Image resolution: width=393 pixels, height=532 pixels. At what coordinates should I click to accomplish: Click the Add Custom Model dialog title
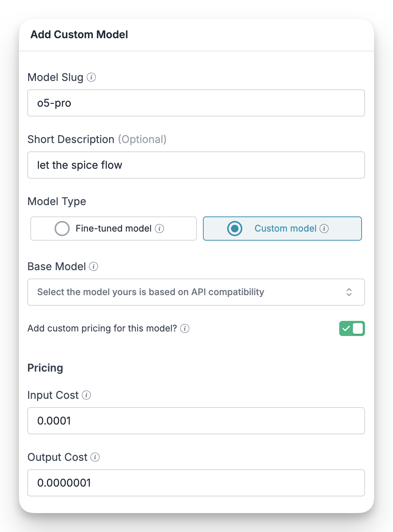pos(79,34)
